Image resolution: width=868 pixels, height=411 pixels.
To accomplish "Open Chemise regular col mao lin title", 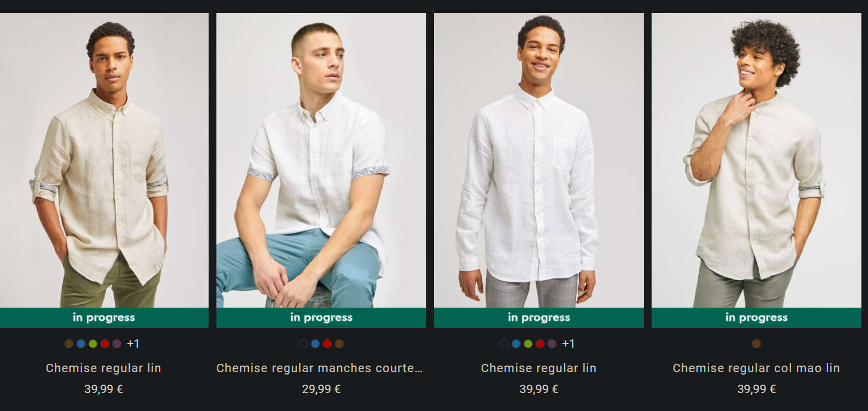I will 756,368.
